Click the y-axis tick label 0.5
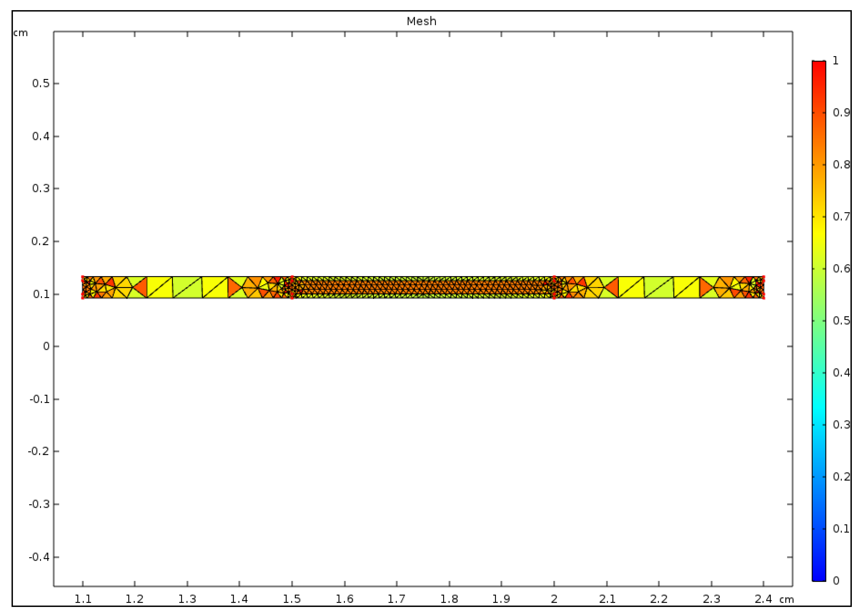Viewport: 862px width, 616px height. coord(41,83)
